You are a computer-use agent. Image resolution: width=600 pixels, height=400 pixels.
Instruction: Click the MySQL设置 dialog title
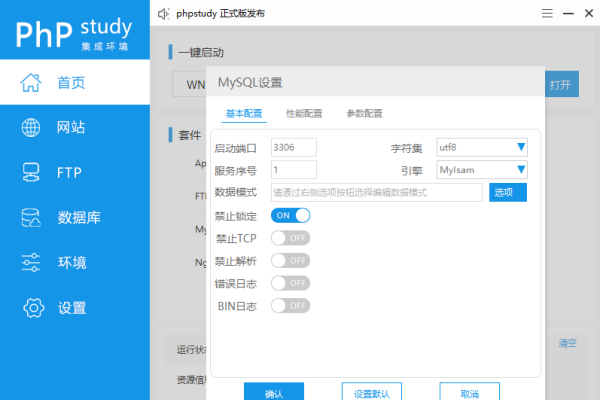click(250, 82)
